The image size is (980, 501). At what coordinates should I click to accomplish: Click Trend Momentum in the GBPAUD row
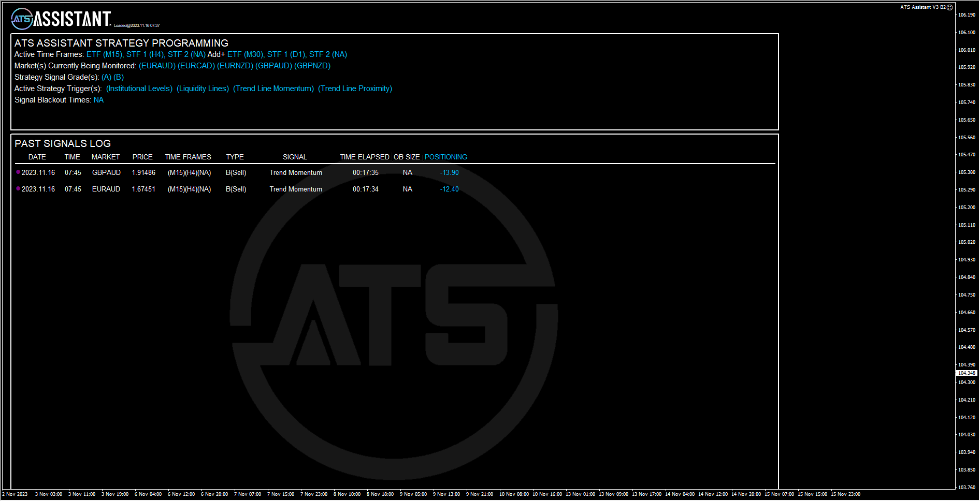pos(296,172)
